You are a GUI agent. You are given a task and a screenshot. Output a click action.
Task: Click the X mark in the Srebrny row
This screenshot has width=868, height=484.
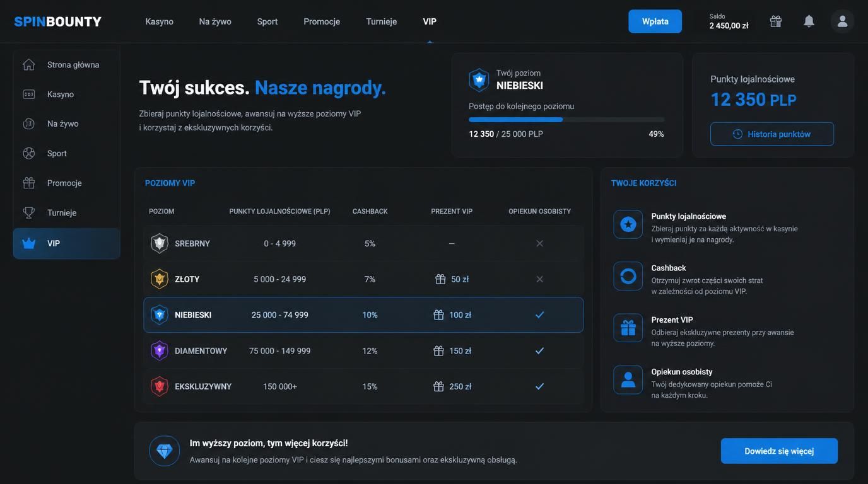539,243
